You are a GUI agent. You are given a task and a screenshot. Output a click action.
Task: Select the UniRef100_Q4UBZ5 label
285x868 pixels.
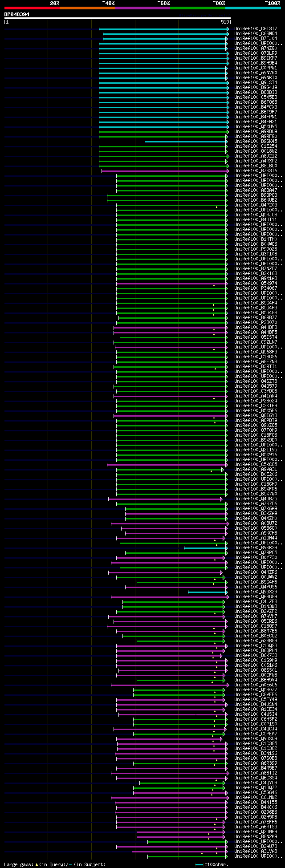(x=256, y=499)
